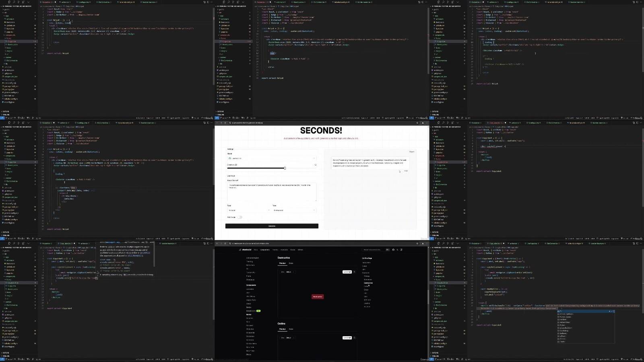This screenshot has height=362, width=644.
Task: Click the bookmark star in bio generator browser
Action: (417, 123)
